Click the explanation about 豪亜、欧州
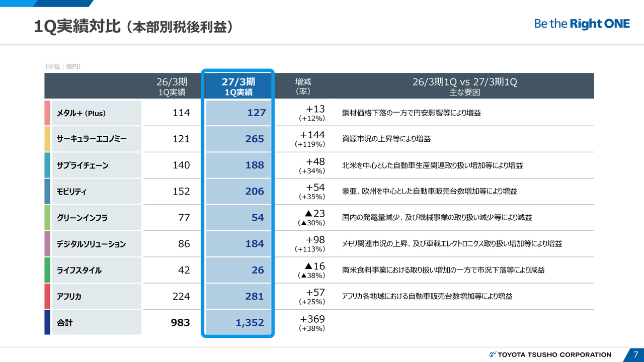 coord(430,192)
